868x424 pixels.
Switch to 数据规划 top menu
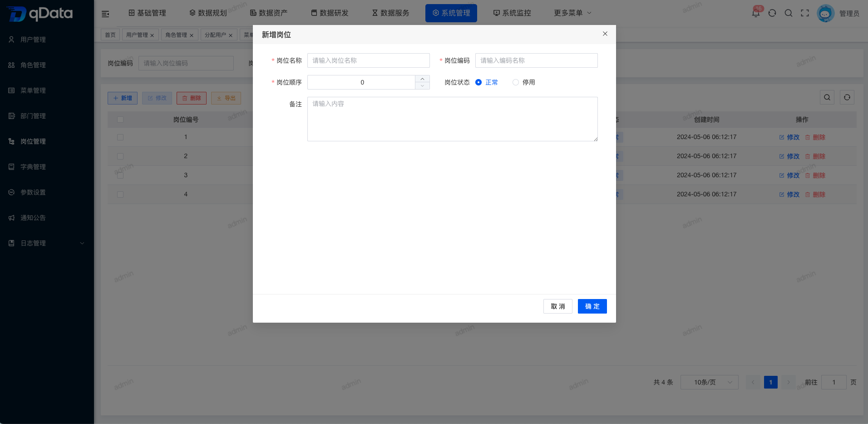208,13
